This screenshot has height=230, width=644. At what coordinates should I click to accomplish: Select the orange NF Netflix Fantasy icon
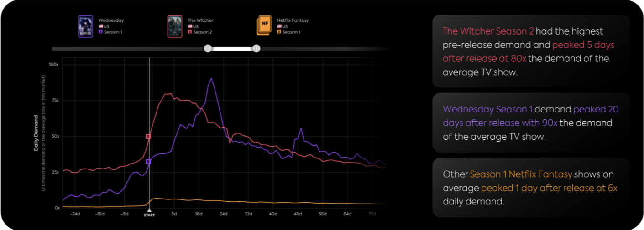click(264, 26)
